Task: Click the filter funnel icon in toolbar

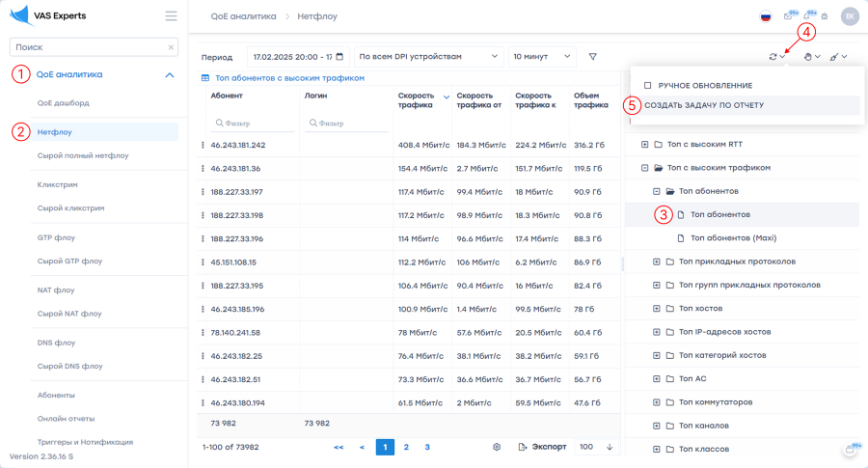Action: tap(593, 57)
